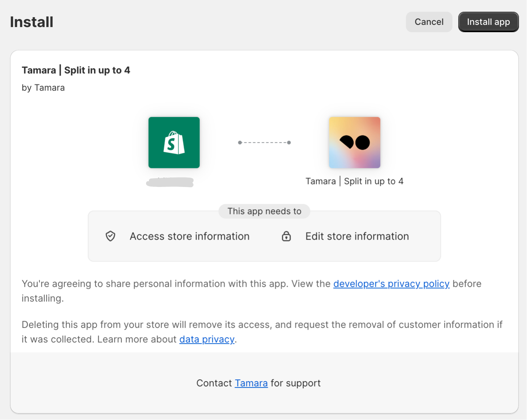Click the app name caption under Tamara logo
The width and height of the screenshot is (527, 420).
pyautogui.click(x=355, y=181)
